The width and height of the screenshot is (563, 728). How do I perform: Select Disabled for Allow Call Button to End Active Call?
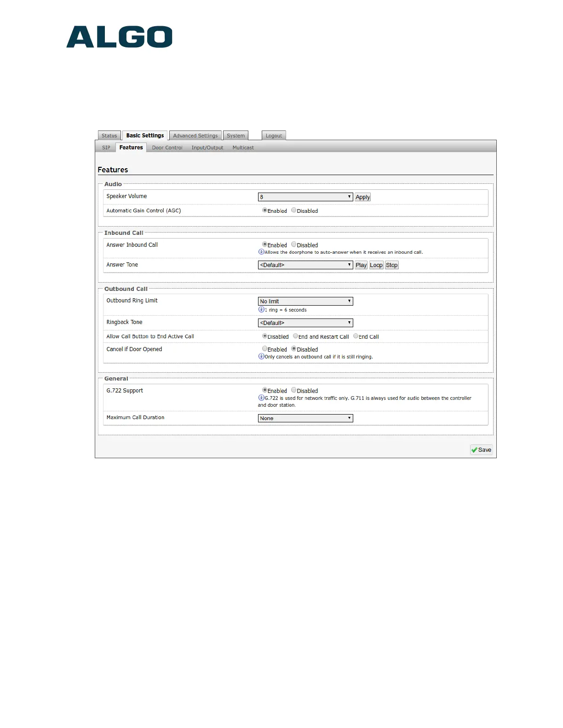click(264, 336)
